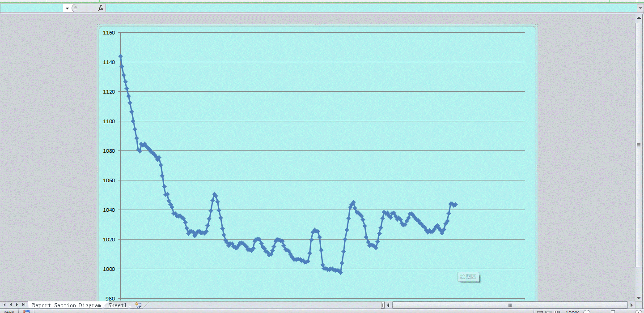Expand the formula bar
The height and width of the screenshot is (313, 644).
[640, 8]
